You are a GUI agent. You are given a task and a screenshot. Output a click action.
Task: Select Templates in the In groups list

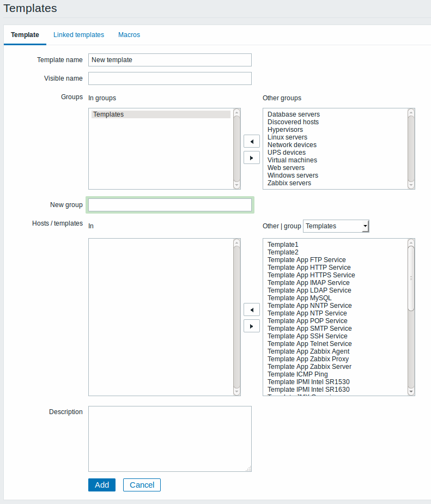(x=161, y=114)
